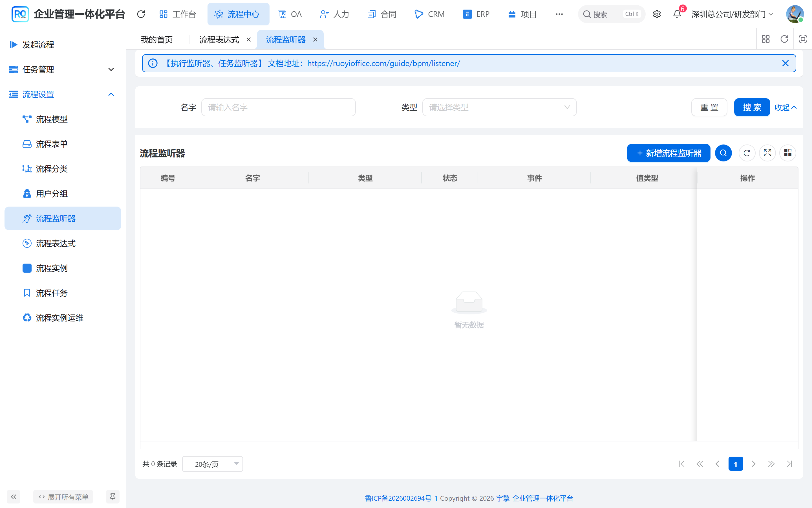Click the top global 搜索 search box
The height and width of the screenshot is (508, 812).
[x=611, y=14]
